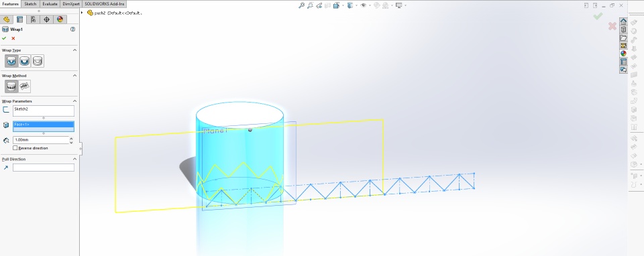Open the Sketch tab
Viewport: 644px width, 256px height.
coord(30,4)
